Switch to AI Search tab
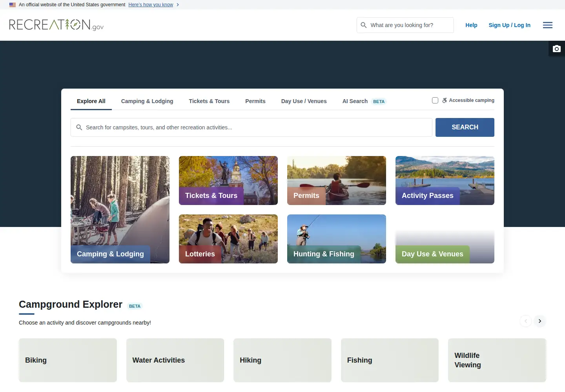Viewport: 565px width, 392px height. click(365, 101)
